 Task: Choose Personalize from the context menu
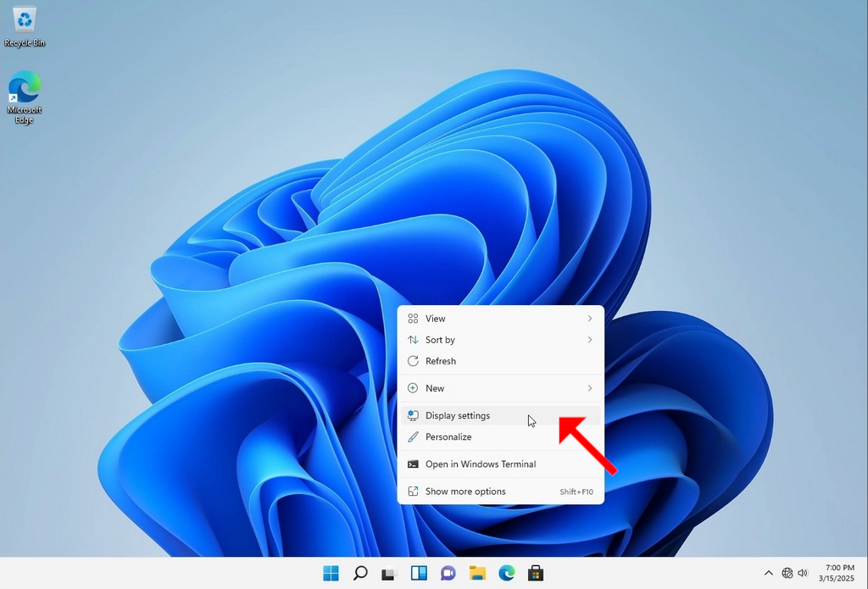500,436
